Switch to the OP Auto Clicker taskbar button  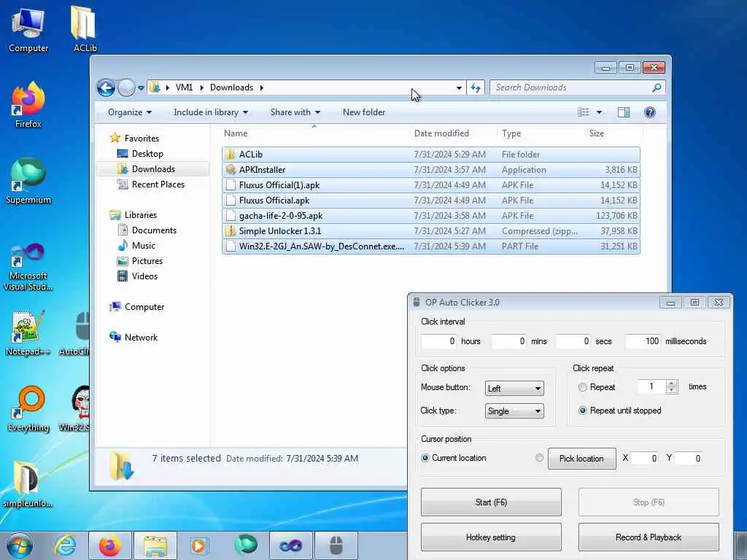[336, 545]
